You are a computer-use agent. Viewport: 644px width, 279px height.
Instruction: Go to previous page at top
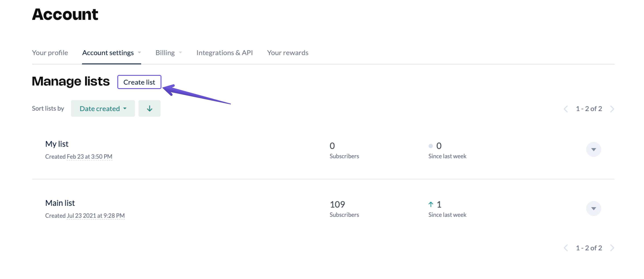click(x=565, y=109)
